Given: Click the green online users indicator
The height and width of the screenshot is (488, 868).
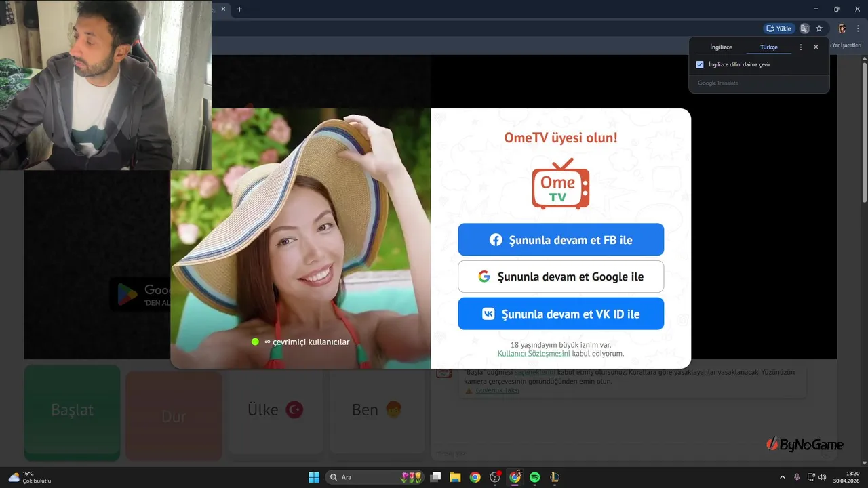Looking at the screenshot, I should point(255,342).
